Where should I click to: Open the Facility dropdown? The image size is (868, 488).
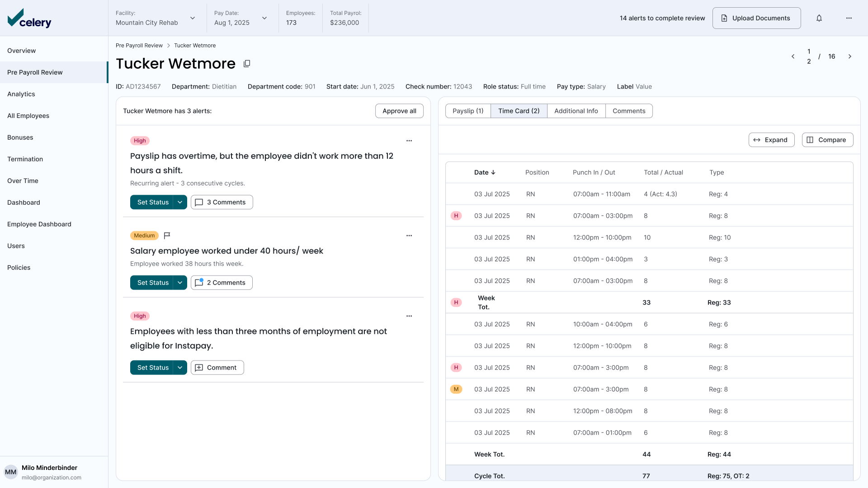pyautogui.click(x=193, y=18)
